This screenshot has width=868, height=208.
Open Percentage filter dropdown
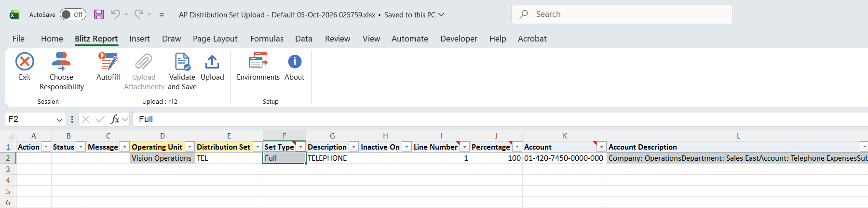(517, 147)
